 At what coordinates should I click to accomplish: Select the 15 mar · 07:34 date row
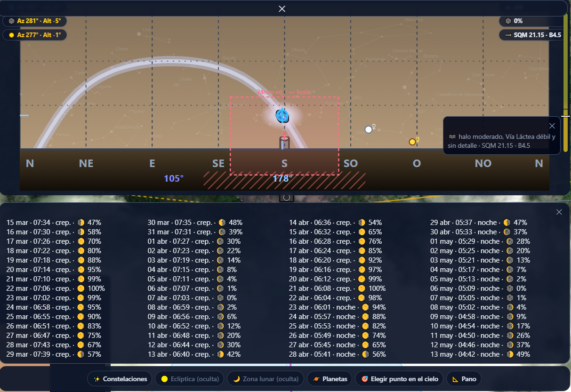coord(54,223)
